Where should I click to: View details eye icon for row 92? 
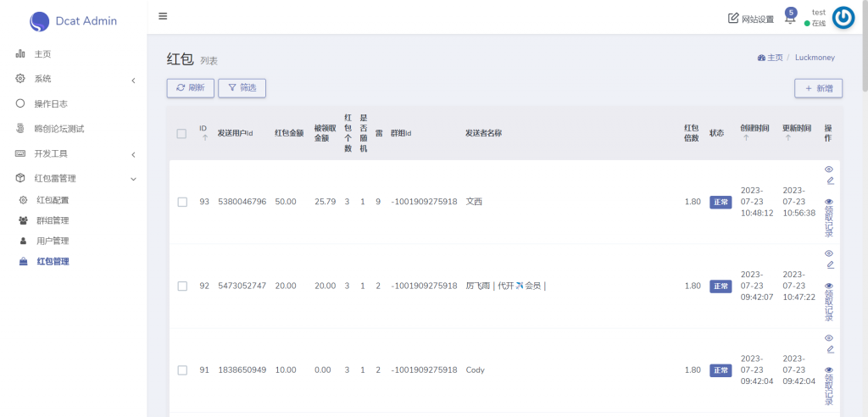[x=829, y=253]
